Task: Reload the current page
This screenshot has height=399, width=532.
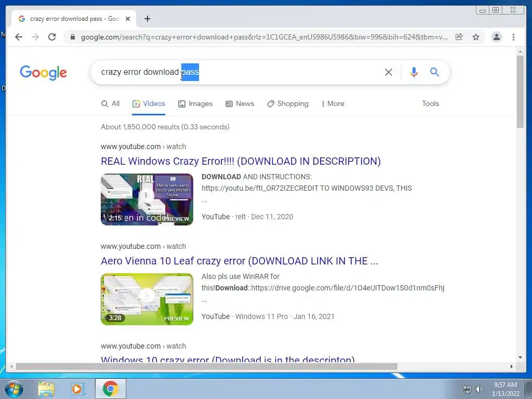Action: coord(52,37)
